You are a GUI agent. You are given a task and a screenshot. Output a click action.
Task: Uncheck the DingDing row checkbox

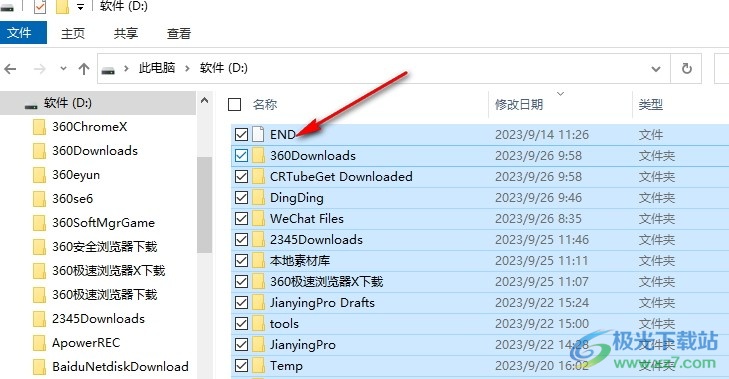241,198
